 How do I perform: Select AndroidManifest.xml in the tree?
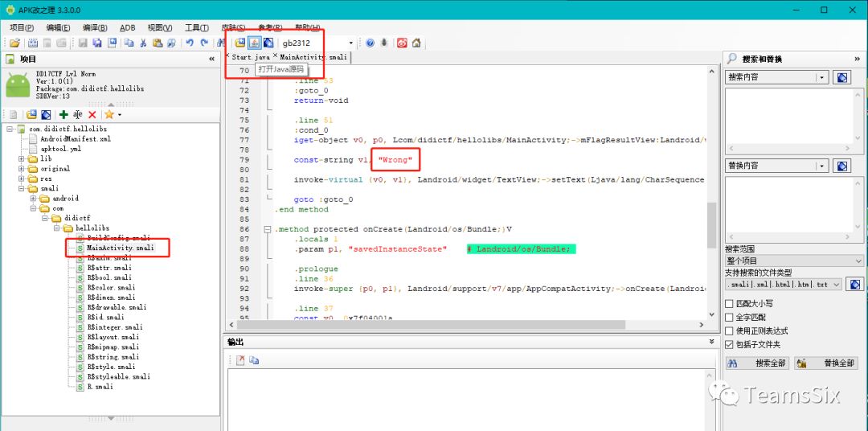click(x=76, y=139)
